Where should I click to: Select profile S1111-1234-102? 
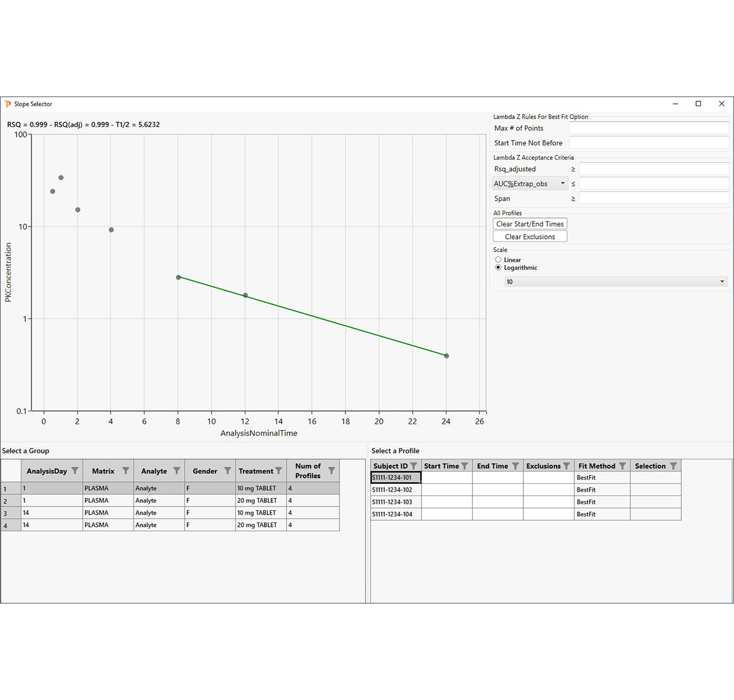pos(396,490)
